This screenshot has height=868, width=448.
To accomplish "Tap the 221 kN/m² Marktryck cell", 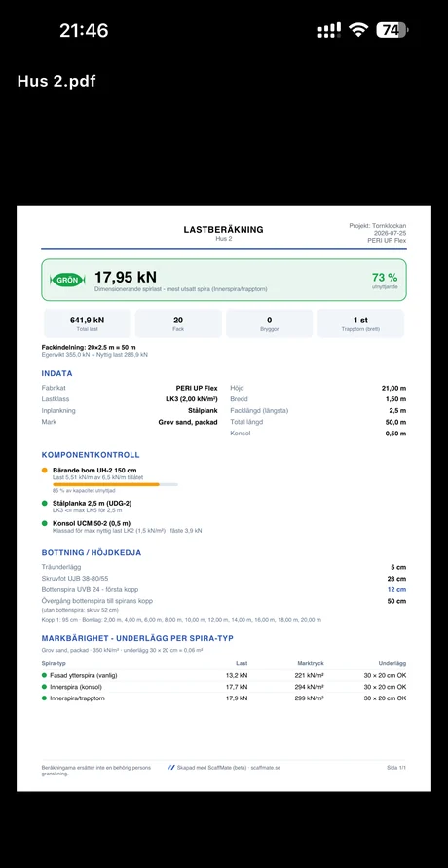I will pyautogui.click(x=309, y=675).
